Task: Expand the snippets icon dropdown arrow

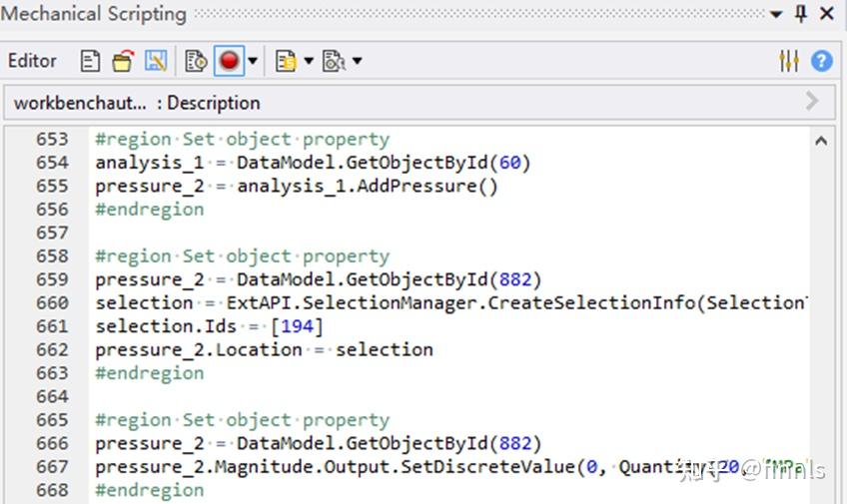Action: 309,61
